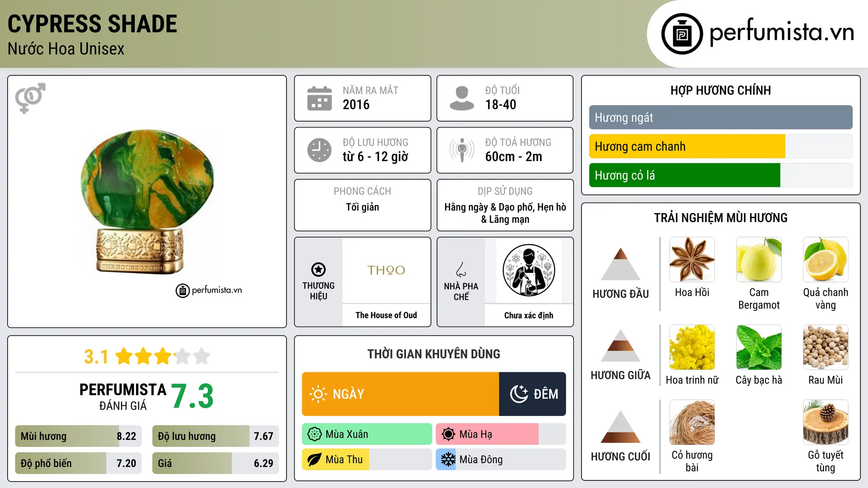Click the leaf icon for Mùa Thu
This screenshot has width=868, height=488.
click(x=314, y=460)
